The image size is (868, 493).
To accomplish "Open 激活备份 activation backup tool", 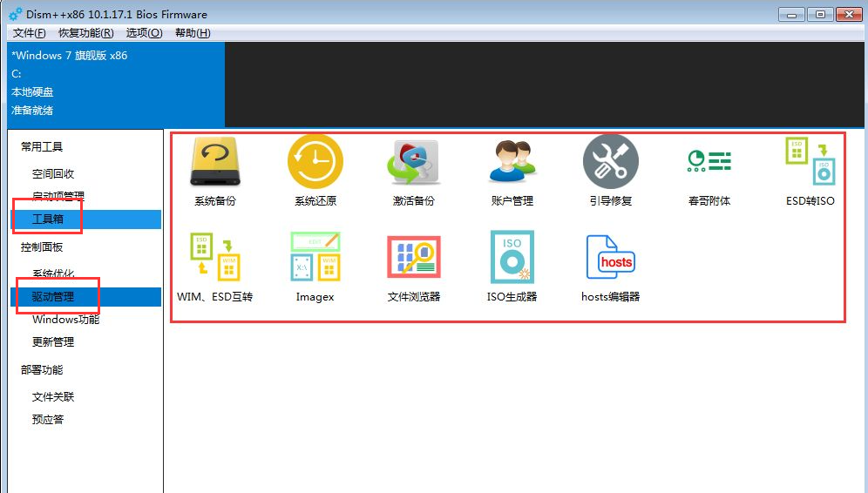I will click(413, 171).
